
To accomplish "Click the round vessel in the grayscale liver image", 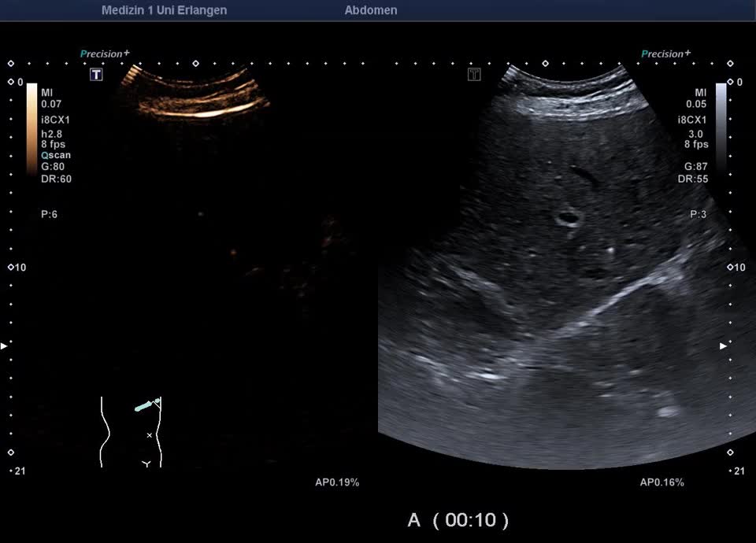I will [x=565, y=218].
